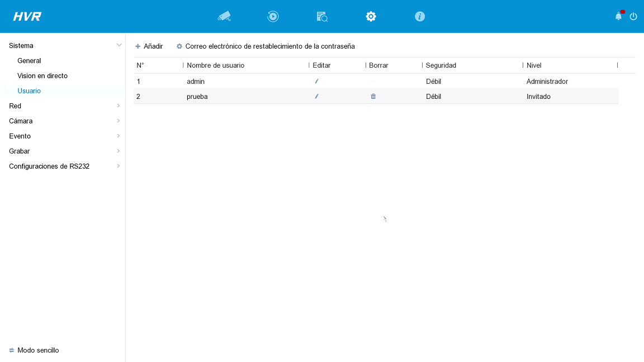This screenshot has height=362, width=644.
Task: Edit the admin user with pencil icon
Action: pos(316,81)
